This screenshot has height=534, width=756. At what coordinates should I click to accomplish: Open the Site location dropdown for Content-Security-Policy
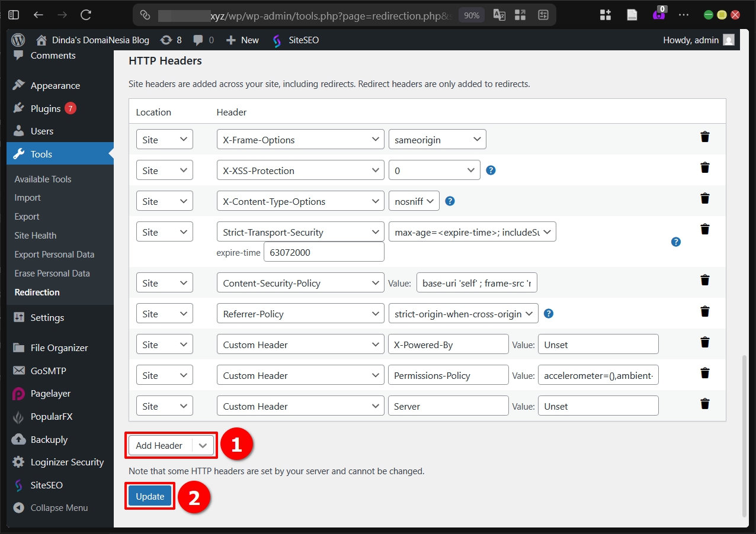coord(164,282)
